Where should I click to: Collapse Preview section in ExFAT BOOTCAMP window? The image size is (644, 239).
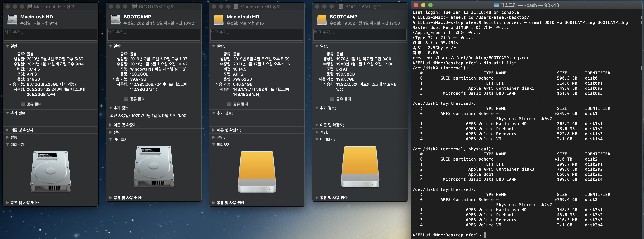pyautogui.click(x=317, y=139)
